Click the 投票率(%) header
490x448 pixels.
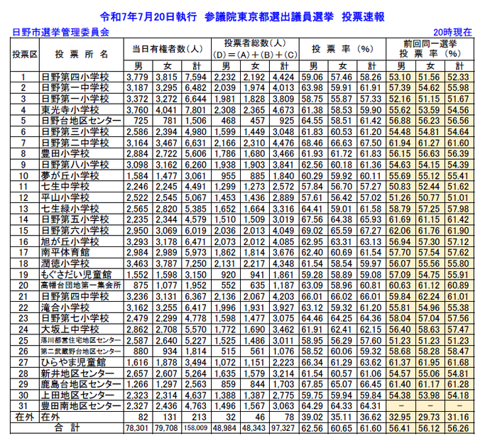coord(342,49)
